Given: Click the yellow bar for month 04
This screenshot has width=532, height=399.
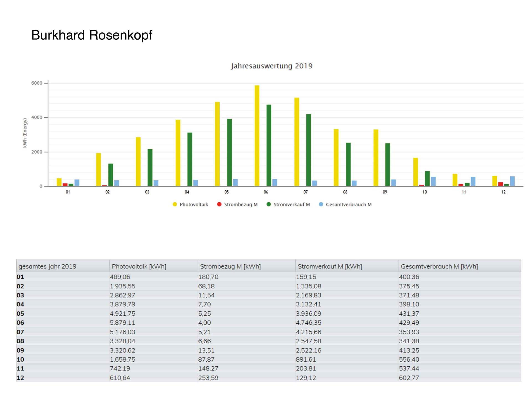Looking at the screenshot, I should click(178, 153).
